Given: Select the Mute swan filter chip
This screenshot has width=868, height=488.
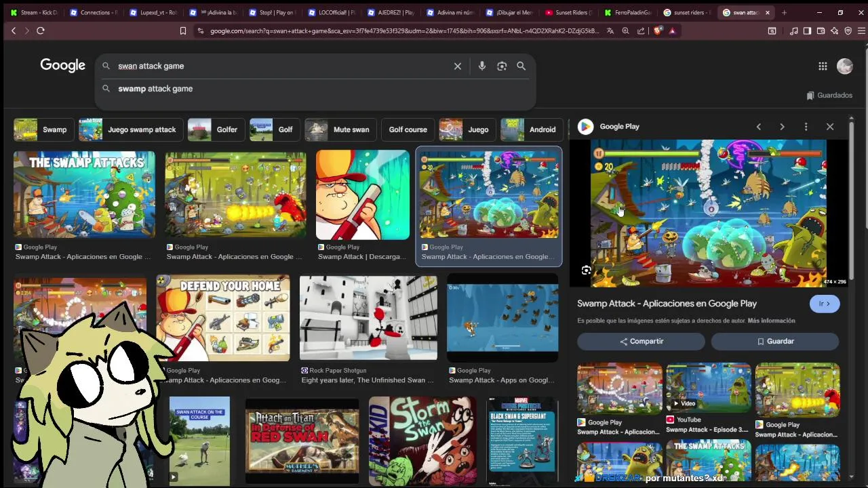Looking at the screenshot, I should [340, 129].
